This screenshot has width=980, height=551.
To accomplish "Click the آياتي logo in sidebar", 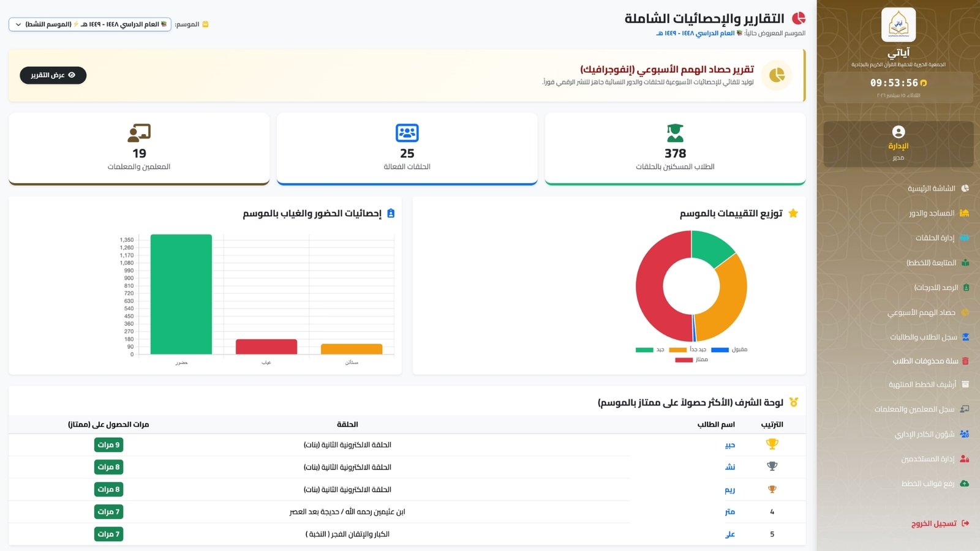I will point(899,25).
